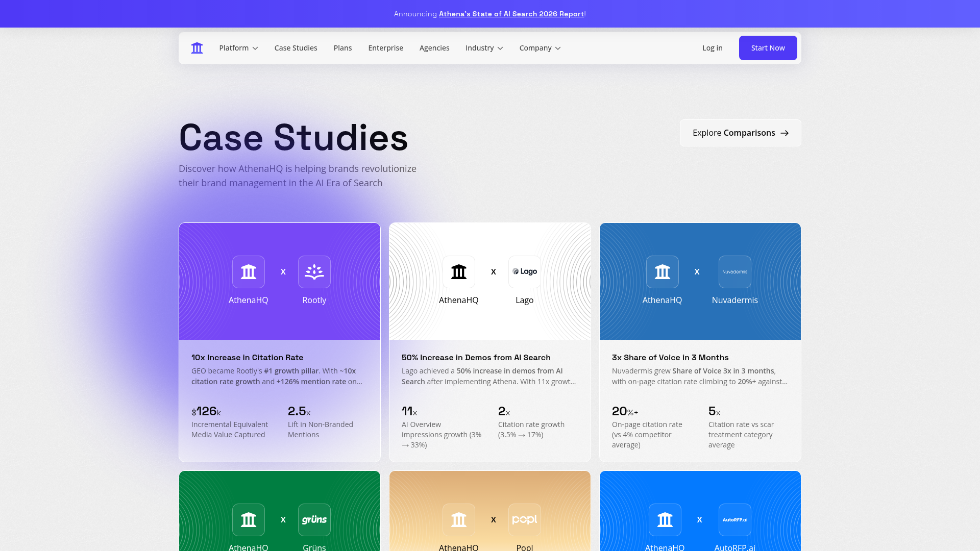Click the Rootly card purple banner
Screen dimensions: 980x551
(280, 281)
